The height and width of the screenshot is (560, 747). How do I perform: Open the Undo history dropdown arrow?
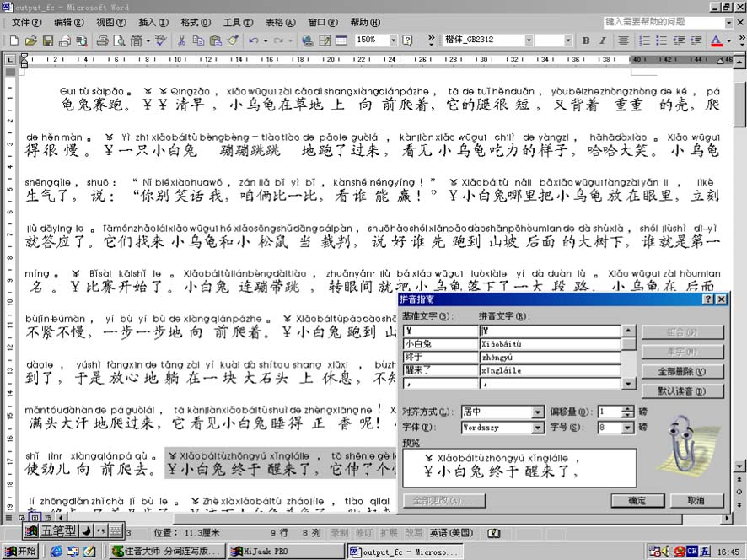(266, 40)
